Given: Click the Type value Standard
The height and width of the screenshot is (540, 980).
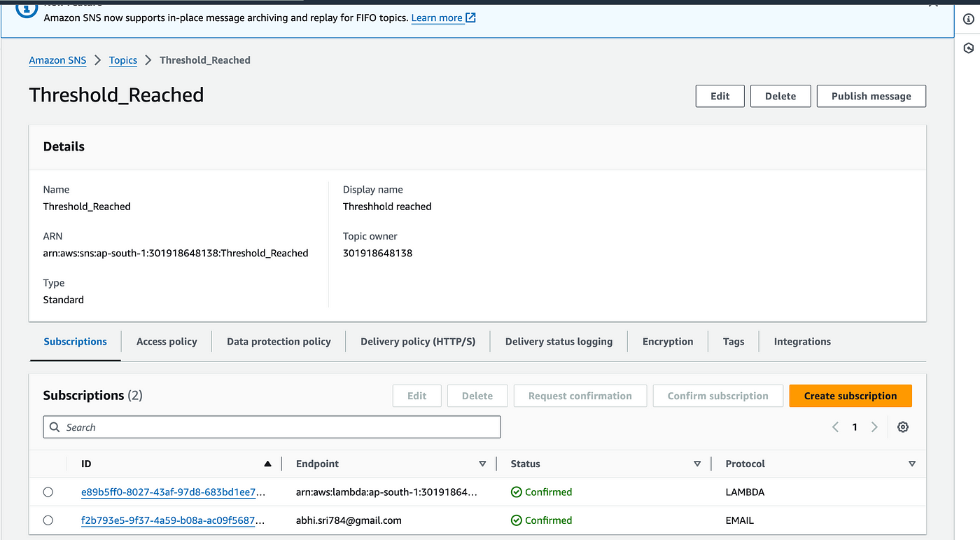Looking at the screenshot, I should tap(64, 300).
